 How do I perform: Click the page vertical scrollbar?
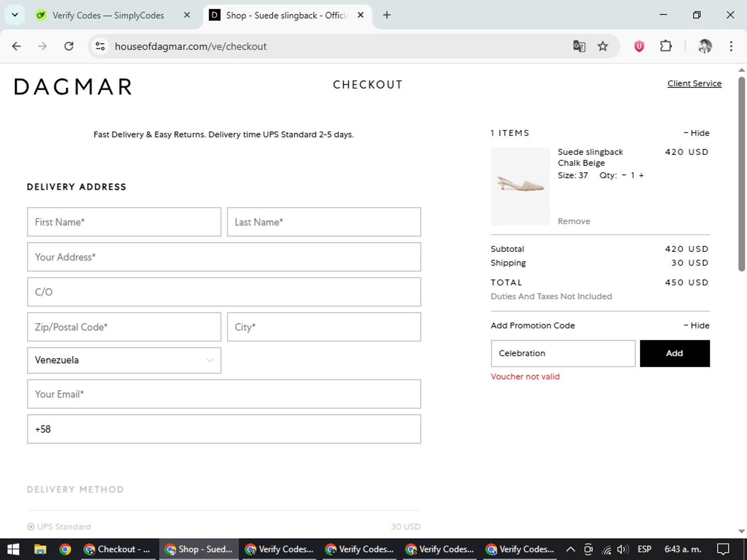[x=742, y=174]
